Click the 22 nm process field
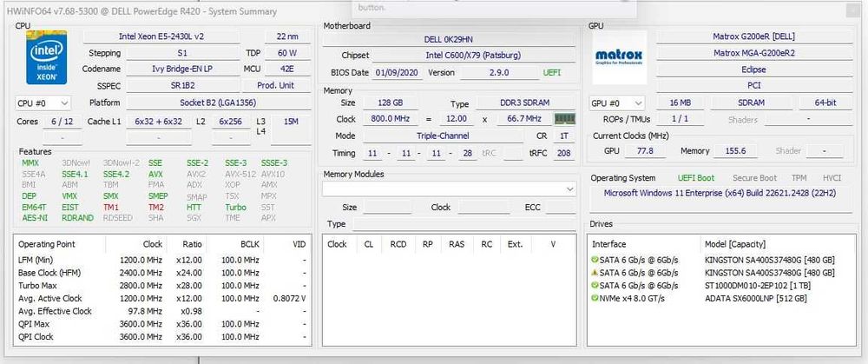The height and width of the screenshot is (364, 868). pyautogui.click(x=286, y=36)
